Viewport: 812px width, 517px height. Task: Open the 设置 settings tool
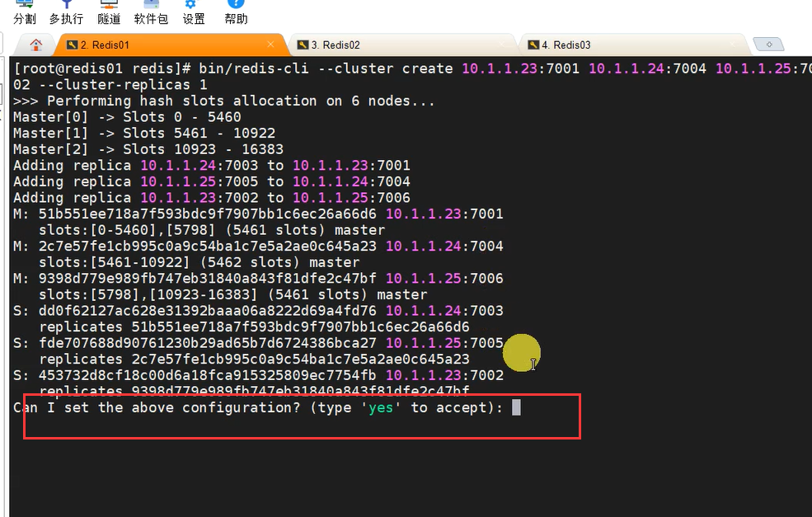[x=194, y=13]
